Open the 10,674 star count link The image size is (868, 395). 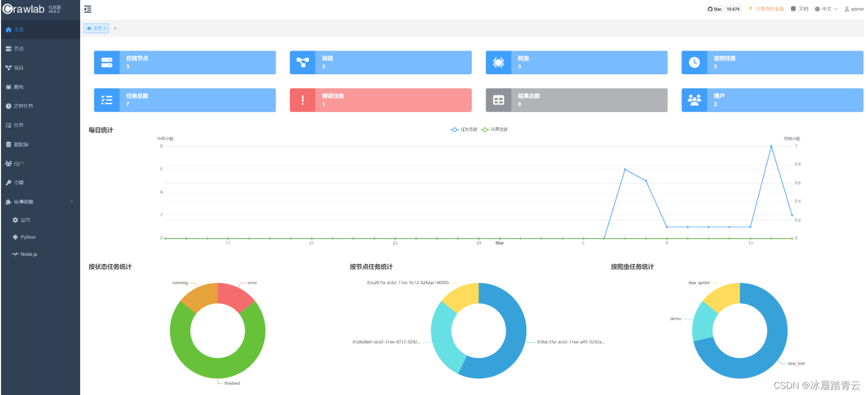pyautogui.click(x=733, y=9)
